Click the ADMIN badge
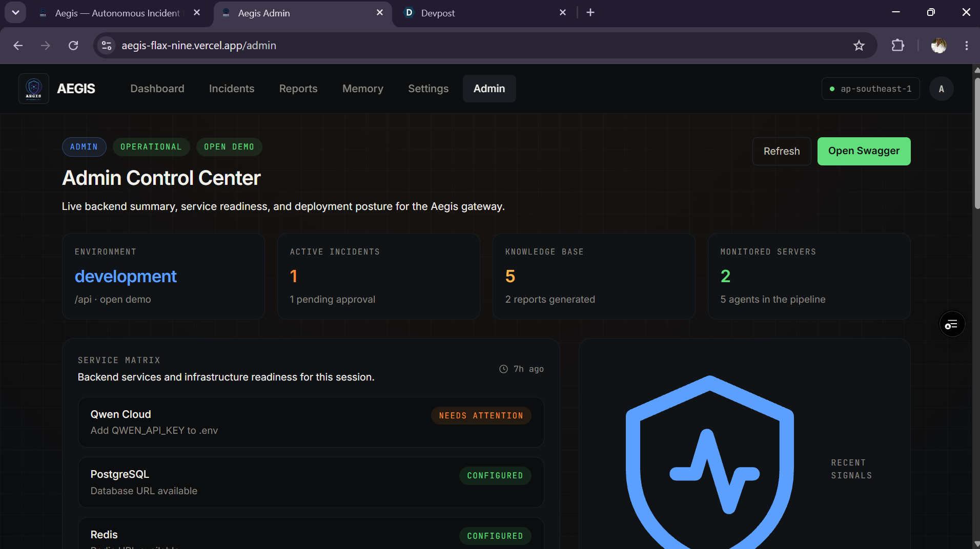This screenshot has height=549, width=980. (x=84, y=147)
